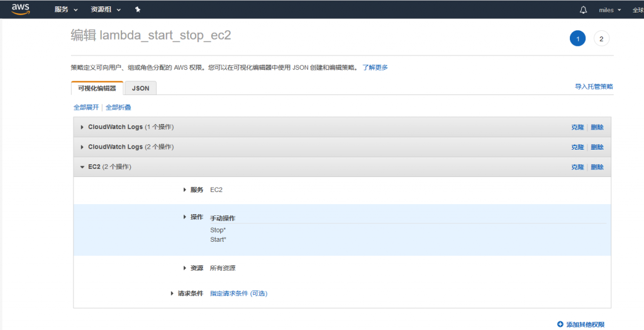
Task: Click 删除 on the EC2 row
Action: (597, 168)
